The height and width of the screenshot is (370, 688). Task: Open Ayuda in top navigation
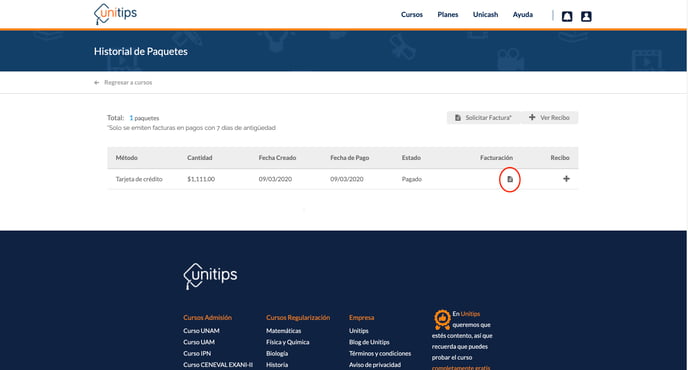tap(523, 14)
